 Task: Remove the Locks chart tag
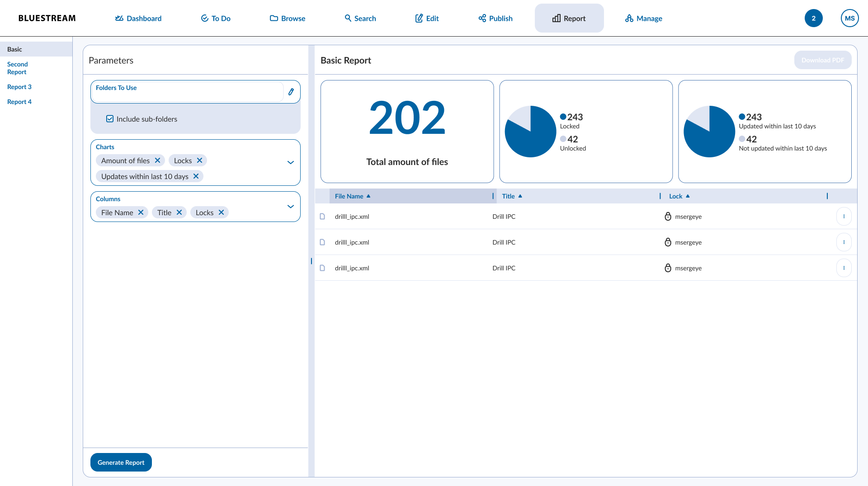[199, 160]
